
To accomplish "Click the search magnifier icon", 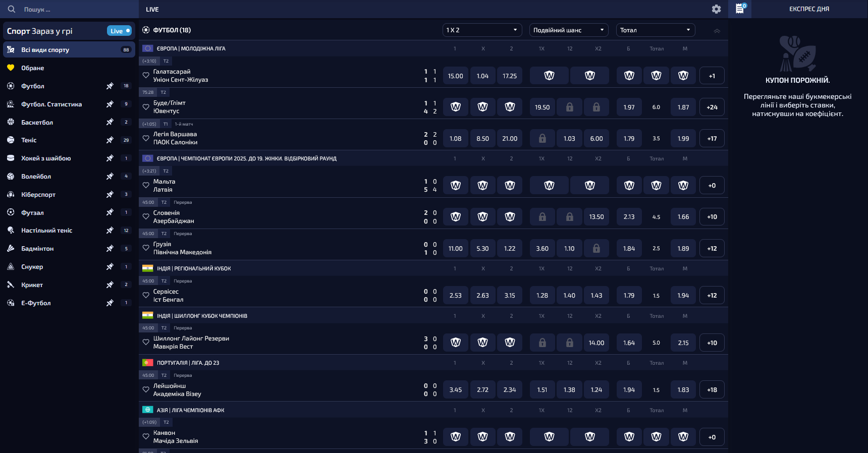I will point(11,9).
